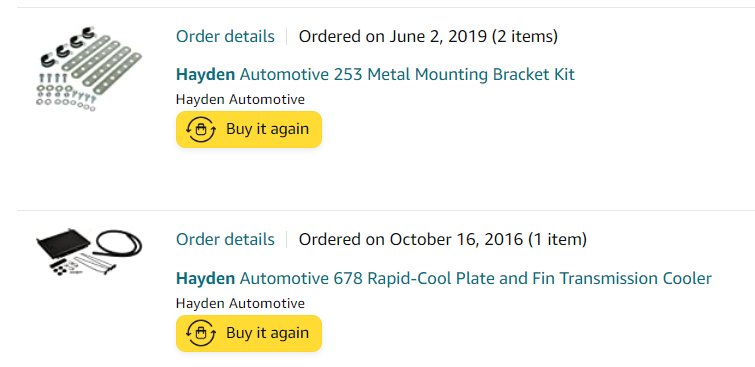Click the "Ordered on October 16, 2016" text
This screenshot has width=755, height=367.
[x=411, y=239]
